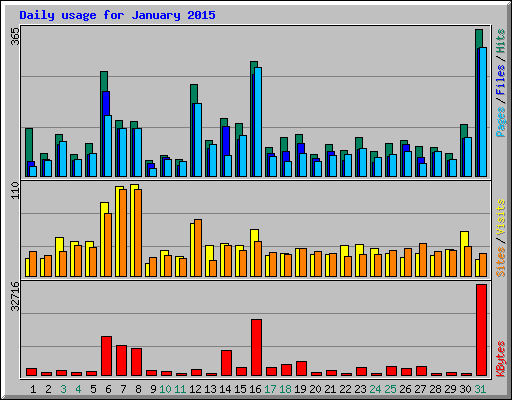Screen dimensions: 512x400
Task: Click the red KBytes bar for day 8
Action: pos(136,362)
